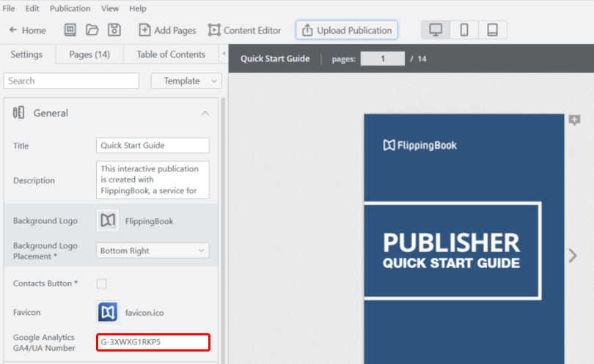Open the File menu
Screen dimensions: 594x364
point(8,8)
